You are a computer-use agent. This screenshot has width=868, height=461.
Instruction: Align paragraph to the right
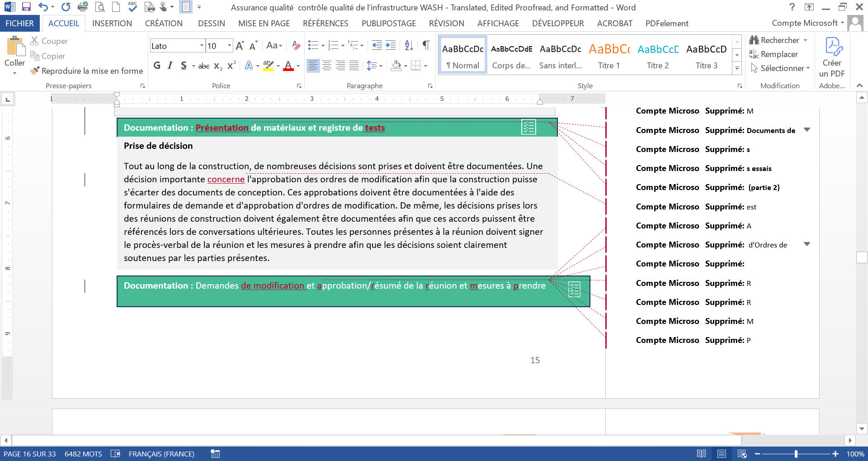click(340, 66)
